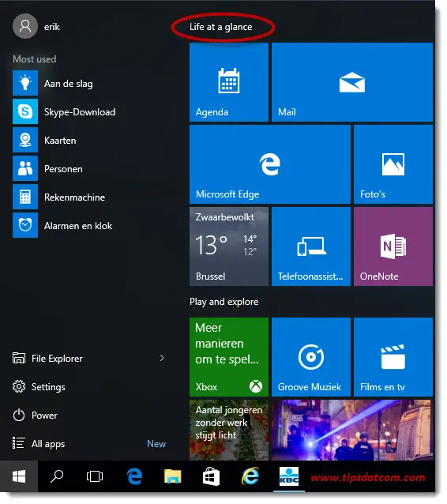Click the erik username text
This screenshot has width=447, height=504.
click(52, 27)
